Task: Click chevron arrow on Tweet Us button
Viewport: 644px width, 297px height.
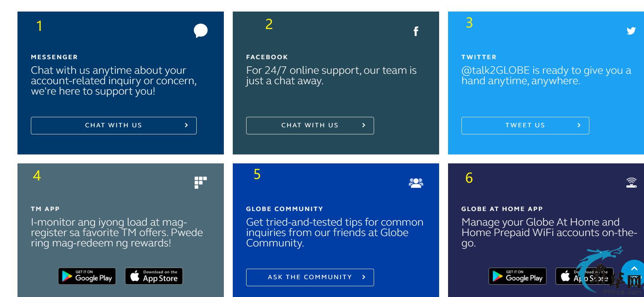Action: [x=579, y=125]
